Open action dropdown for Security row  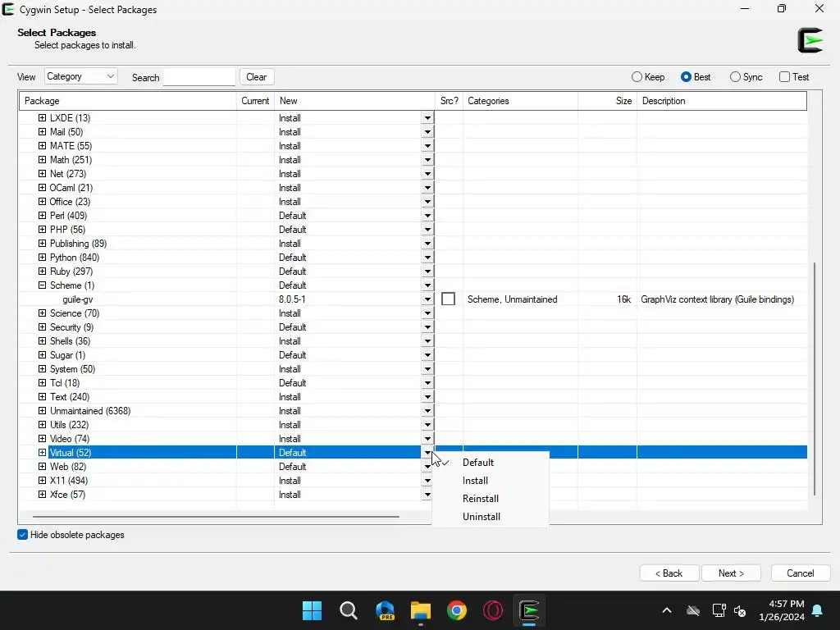[427, 326]
